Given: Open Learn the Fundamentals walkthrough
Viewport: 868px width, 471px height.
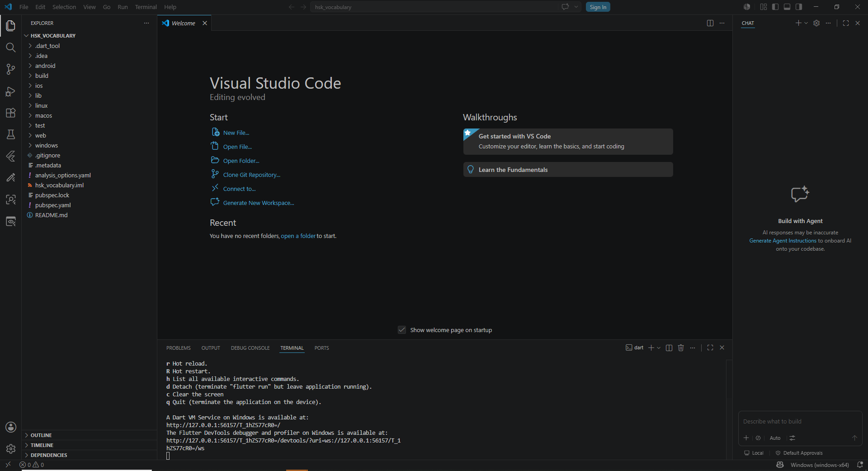Looking at the screenshot, I should 568,170.
